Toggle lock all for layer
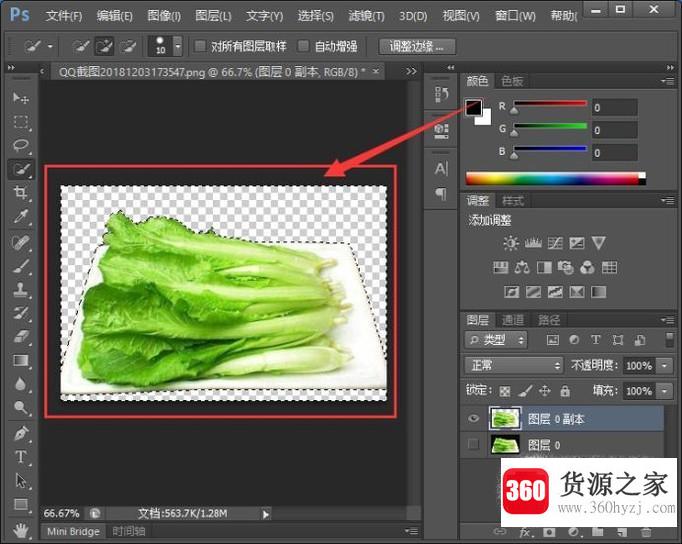The image size is (682, 544). (565, 391)
